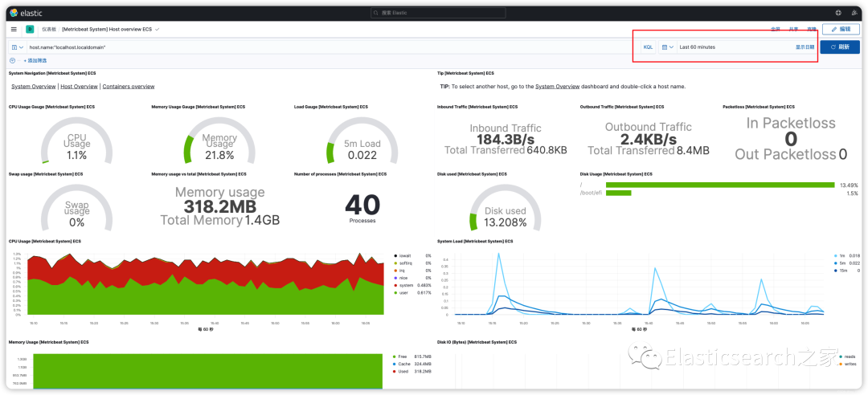This screenshot has height=395, width=868.
Task: Expand the dashboard title breadcrumb chevron
Action: [158, 29]
